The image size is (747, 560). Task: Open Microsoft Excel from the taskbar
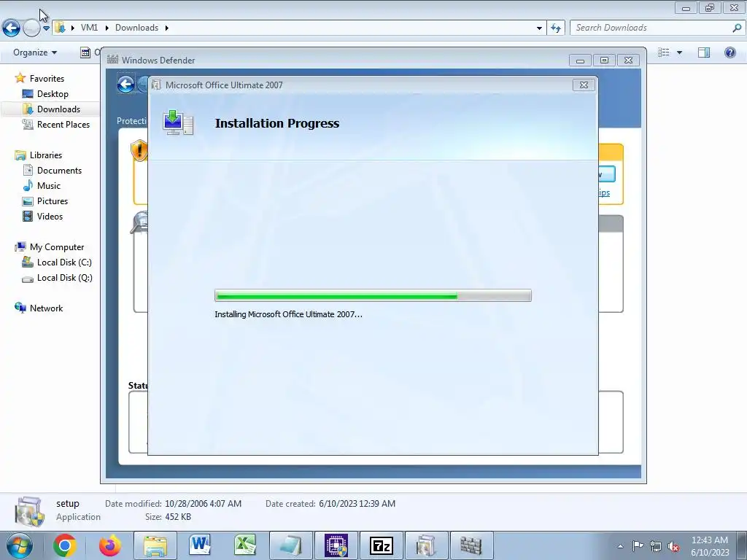tap(245, 545)
